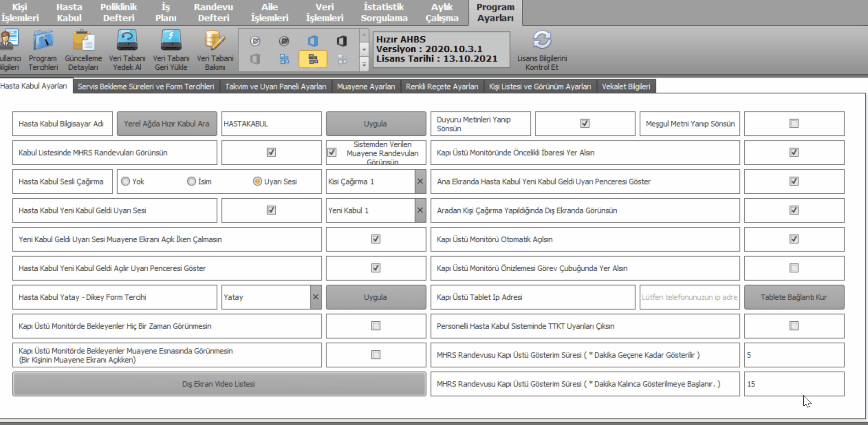Expand the theme gallery dropdown arrow
Image resolution: width=868 pixels, height=425 pixels.
click(x=364, y=65)
